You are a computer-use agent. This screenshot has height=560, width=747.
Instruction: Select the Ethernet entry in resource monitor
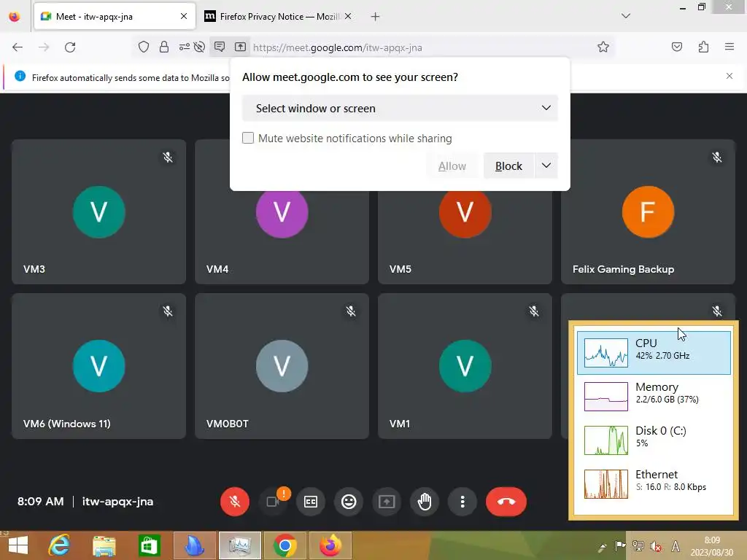click(654, 484)
